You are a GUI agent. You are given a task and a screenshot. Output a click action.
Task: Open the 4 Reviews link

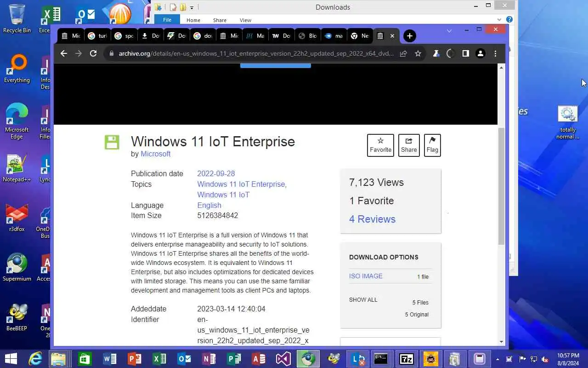click(372, 219)
